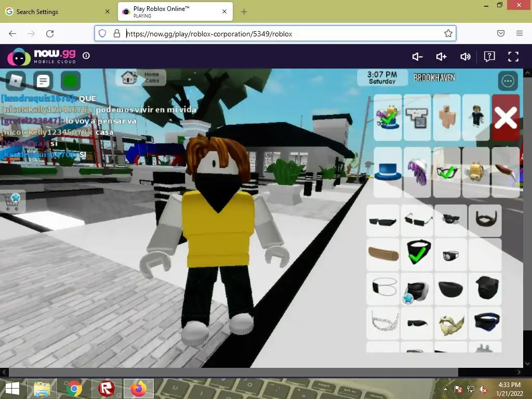532x399 pixels.
Task: Open the Windows Start menu
Action: (12, 389)
